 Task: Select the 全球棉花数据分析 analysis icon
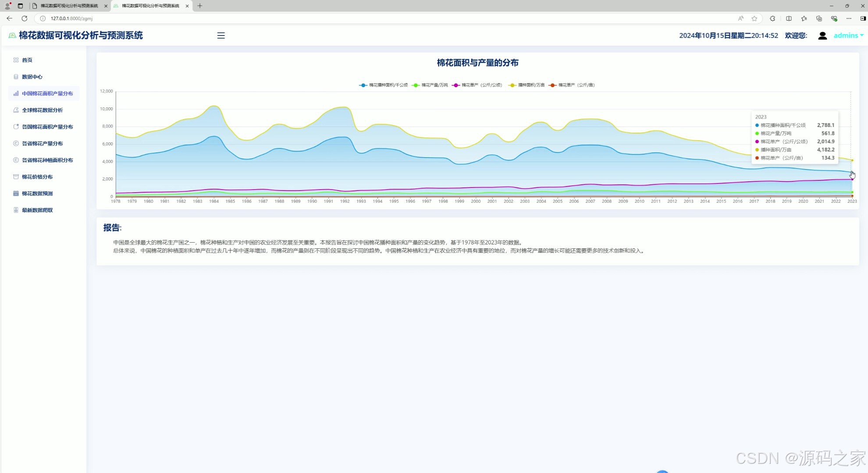click(x=16, y=110)
